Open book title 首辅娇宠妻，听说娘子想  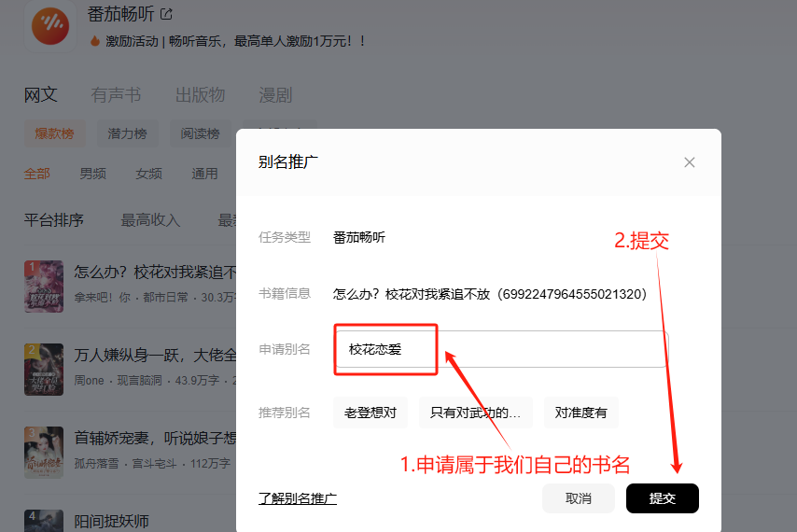pyautogui.click(x=155, y=438)
